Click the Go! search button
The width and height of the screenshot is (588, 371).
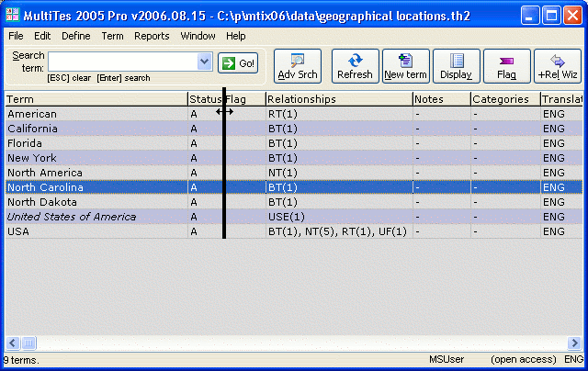238,63
